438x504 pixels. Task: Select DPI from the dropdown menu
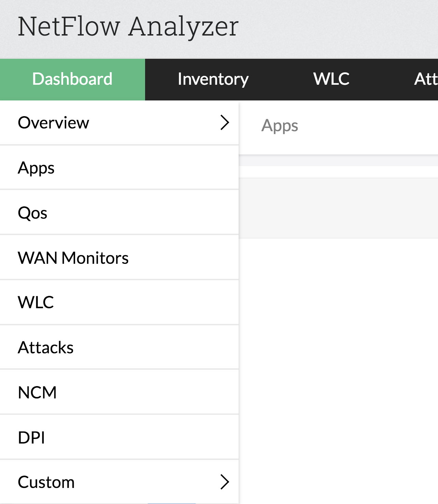(x=119, y=437)
